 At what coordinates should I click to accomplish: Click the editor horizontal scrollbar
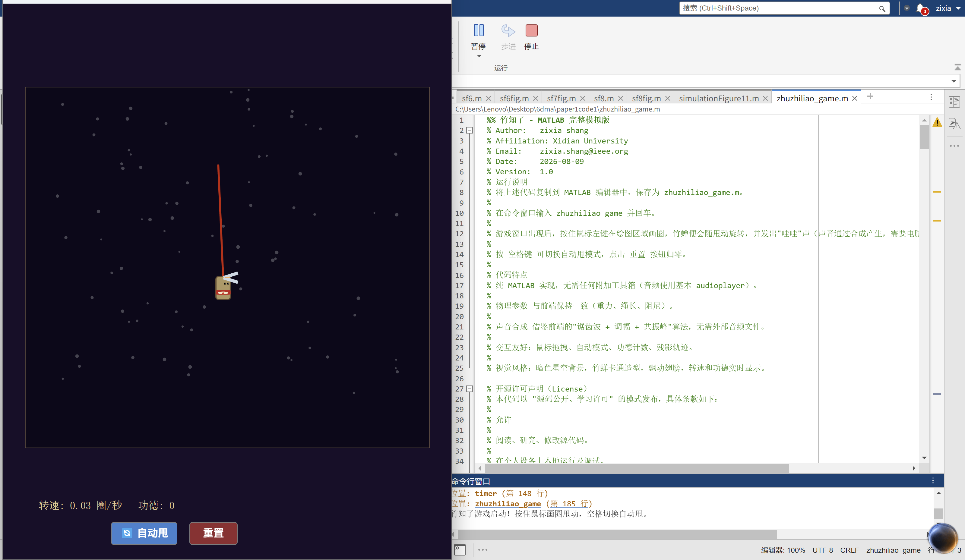point(636,468)
